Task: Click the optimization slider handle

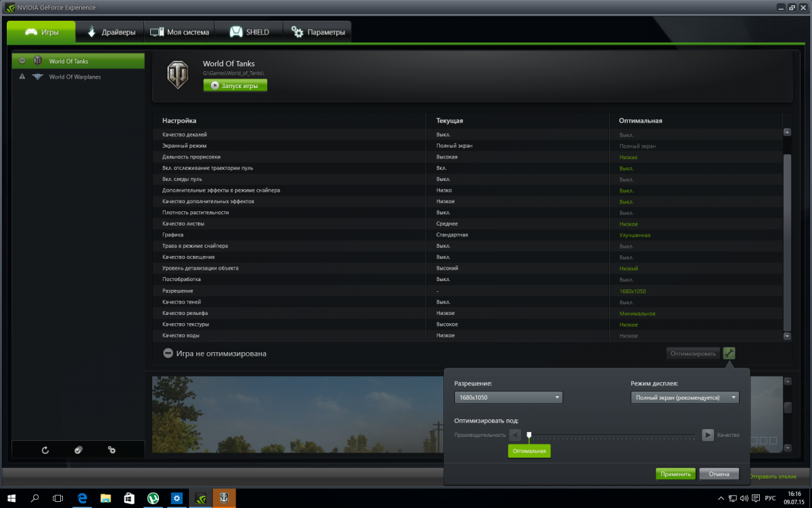Action: click(529, 435)
